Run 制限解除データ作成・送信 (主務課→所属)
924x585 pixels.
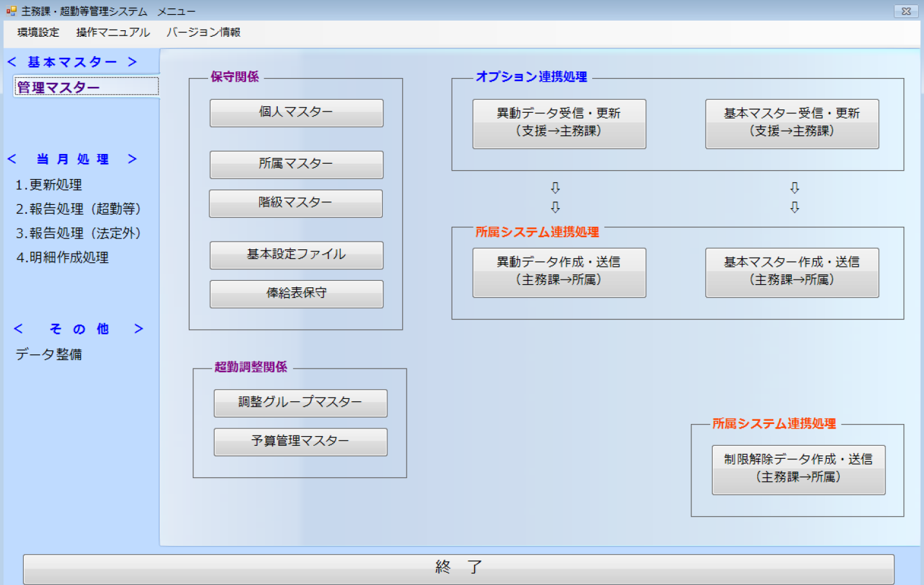[798, 470]
